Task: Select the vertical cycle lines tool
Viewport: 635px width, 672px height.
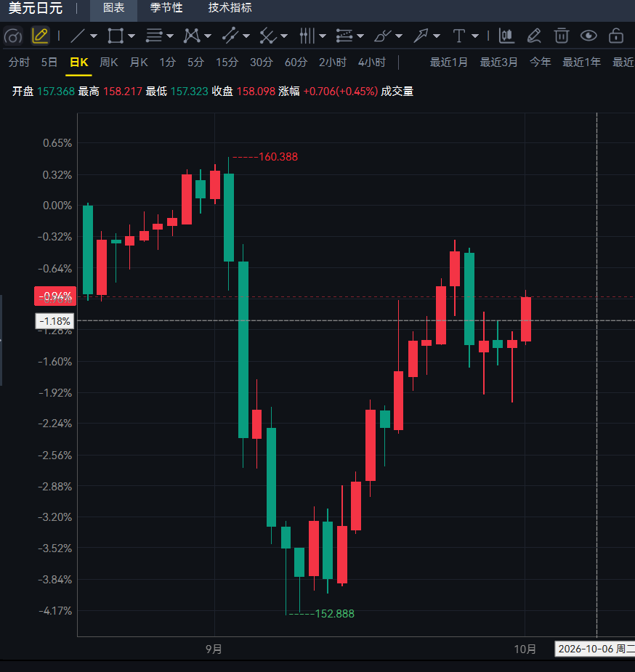Action: [x=307, y=36]
